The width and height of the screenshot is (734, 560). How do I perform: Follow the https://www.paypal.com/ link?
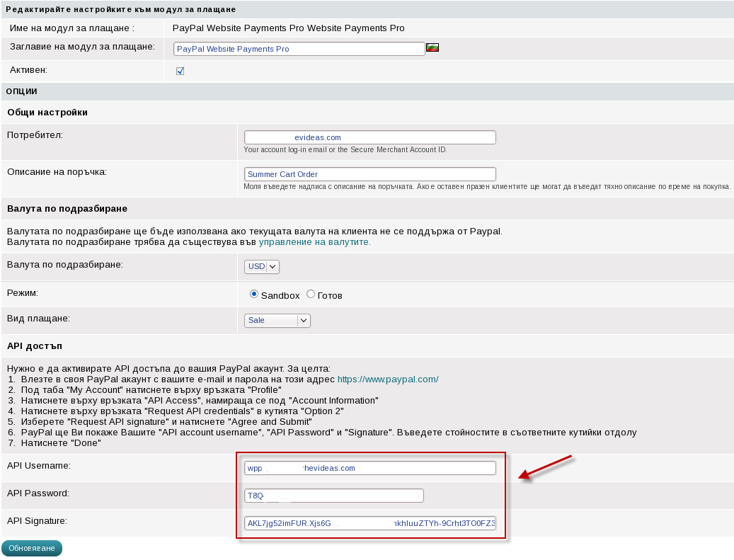coord(387,379)
